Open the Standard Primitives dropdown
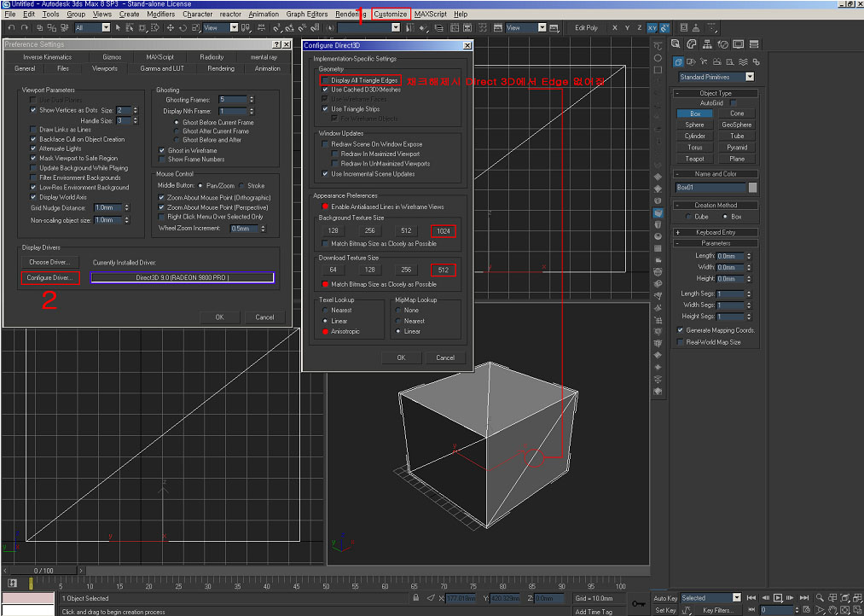 click(751, 77)
